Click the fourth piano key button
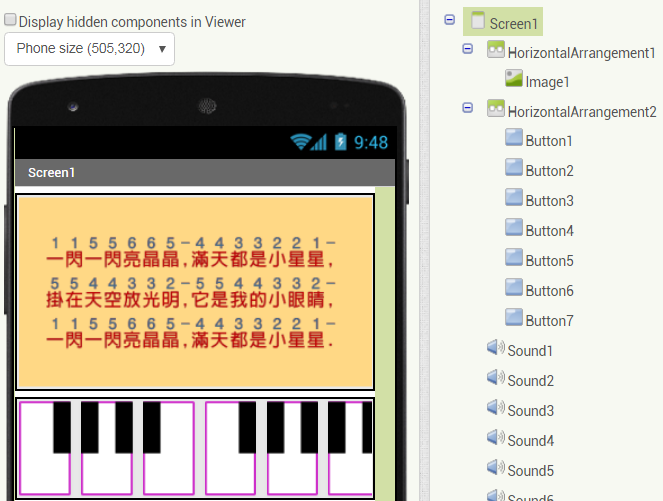This screenshot has height=501, width=663. pos(230,448)
